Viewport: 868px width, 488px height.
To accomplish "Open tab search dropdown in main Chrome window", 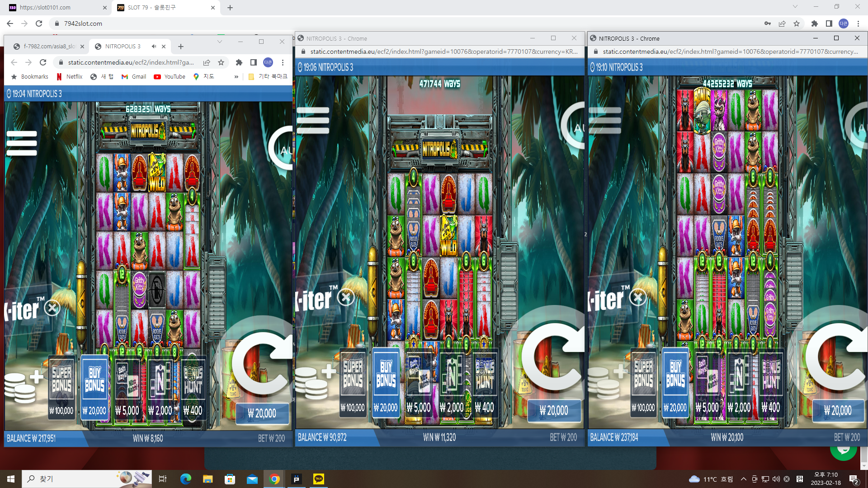I will click(x=795, y=7).
